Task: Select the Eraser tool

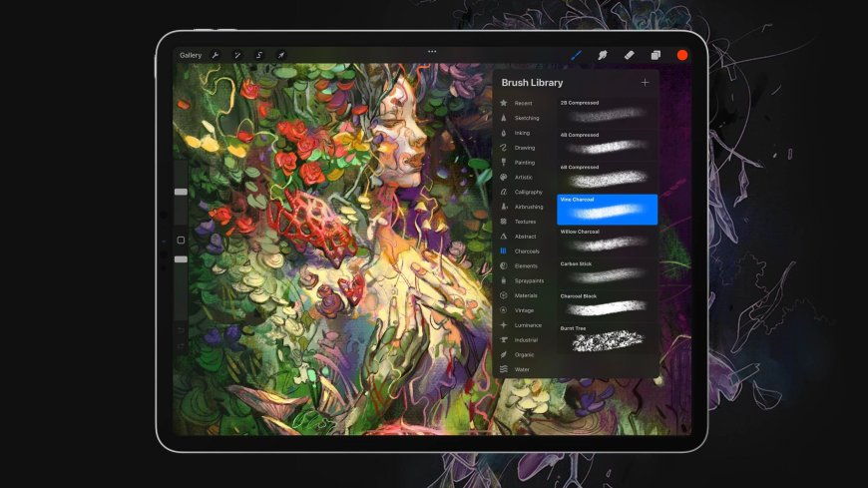Action: tap(630, 55)
